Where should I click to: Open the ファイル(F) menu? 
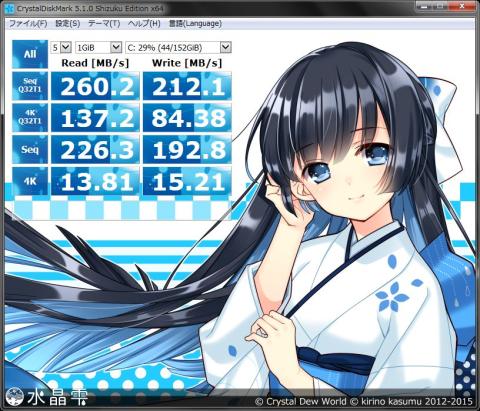[28, 24]
